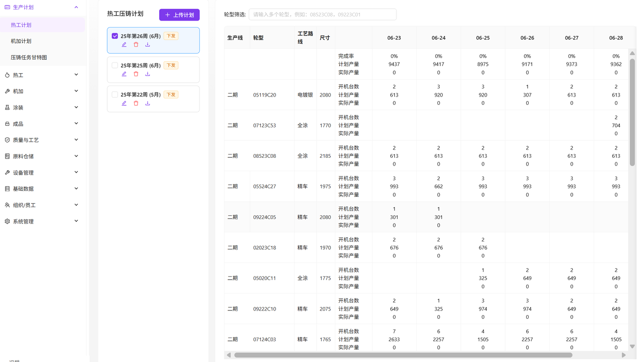This screenshot has height=362, width=644.
Task: Click the 06-25 column header
Action: (483, 38)
